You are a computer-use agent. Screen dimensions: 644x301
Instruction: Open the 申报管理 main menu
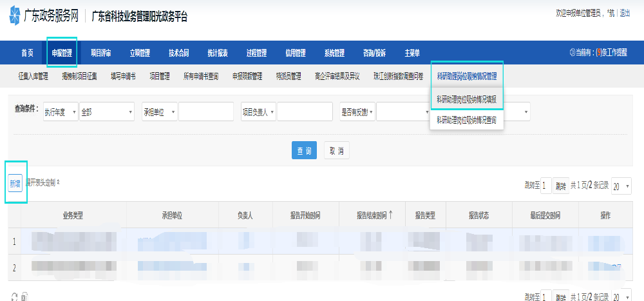point(62,53)
